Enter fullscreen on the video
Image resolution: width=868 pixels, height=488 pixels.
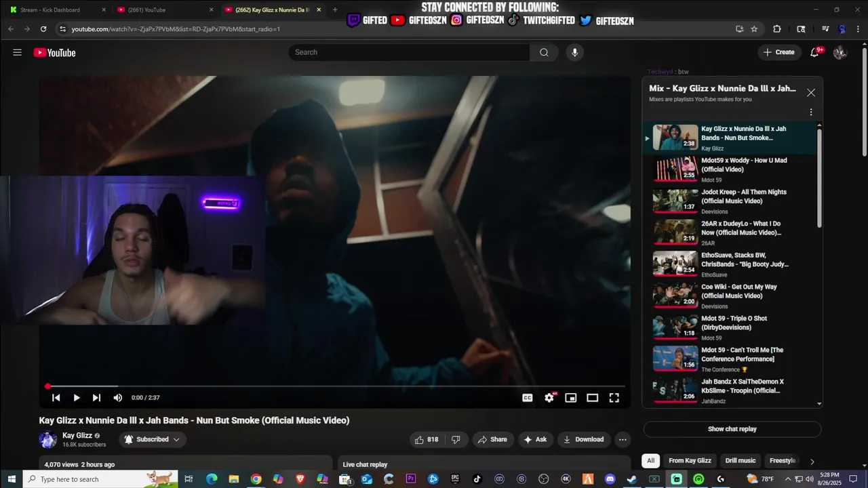click(614, 398)
